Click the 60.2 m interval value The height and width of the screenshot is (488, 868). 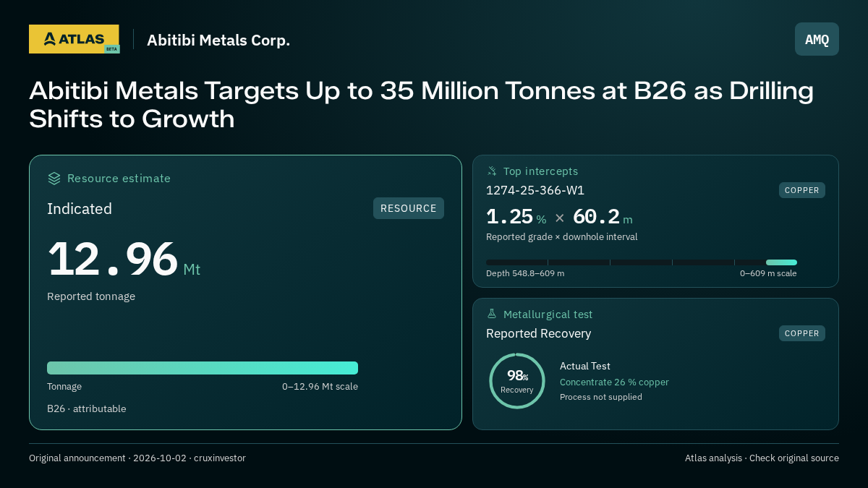[x=603, y=217]
